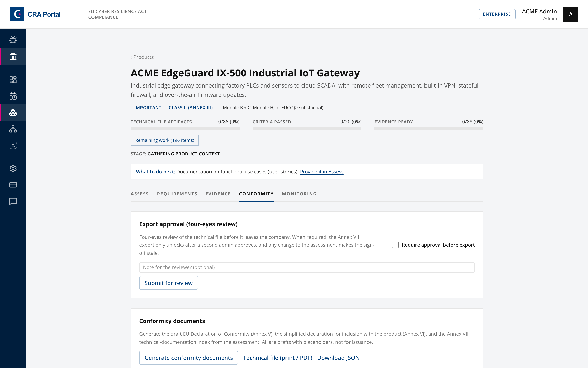Click the Evidence Ready progress bar
The height and width of the screenshot is (368, 588).
(x=429, y=128)
